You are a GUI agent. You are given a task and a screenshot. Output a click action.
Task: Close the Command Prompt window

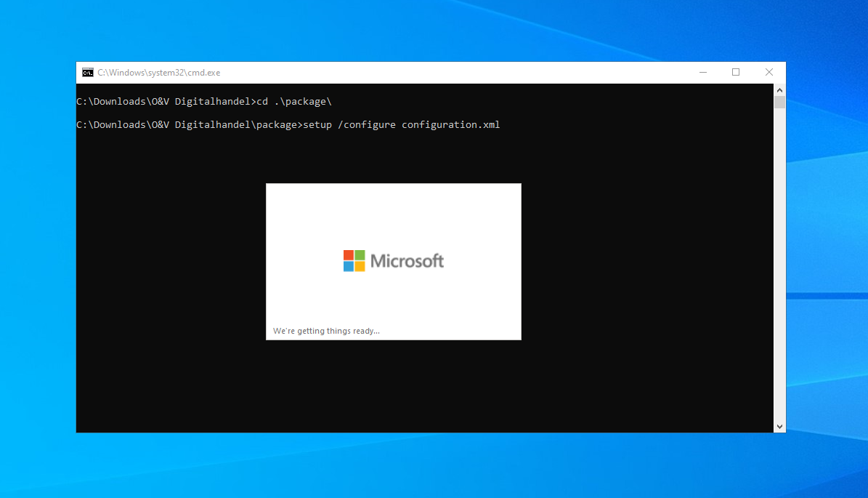tap(768, 73)
